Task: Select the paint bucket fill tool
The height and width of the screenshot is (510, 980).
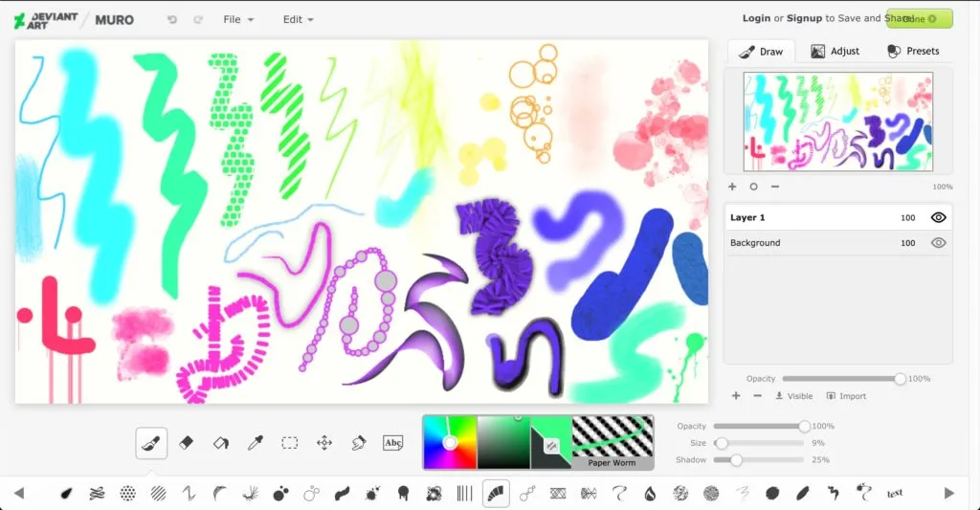Action: coord(221,442)
